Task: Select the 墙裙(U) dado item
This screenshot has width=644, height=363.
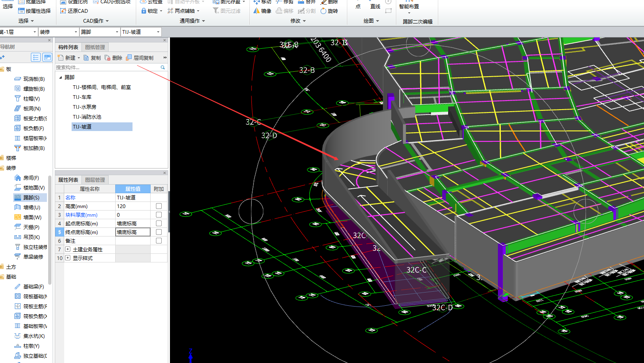Action: coord(28,207)
